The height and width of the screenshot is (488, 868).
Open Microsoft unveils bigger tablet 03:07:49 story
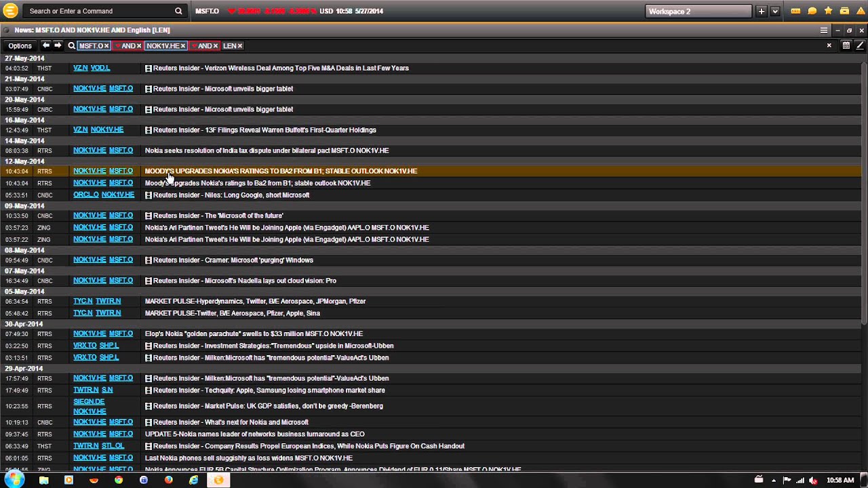223,89
